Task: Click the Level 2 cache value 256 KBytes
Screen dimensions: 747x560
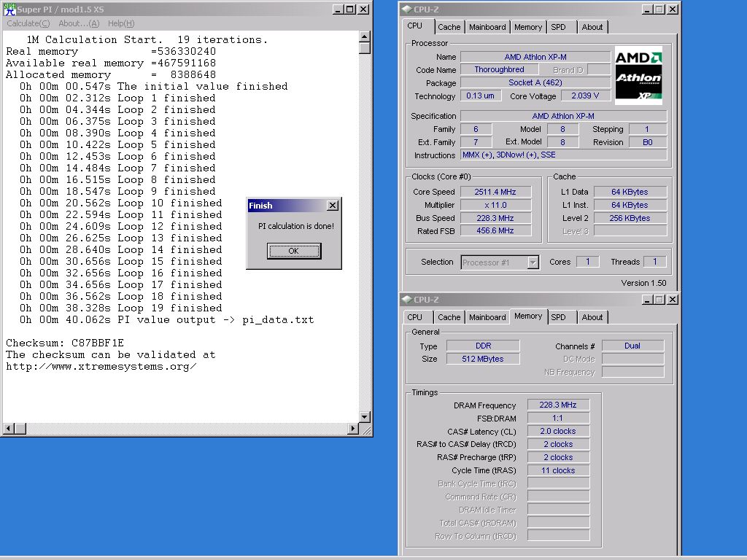Action: [630, 218]
